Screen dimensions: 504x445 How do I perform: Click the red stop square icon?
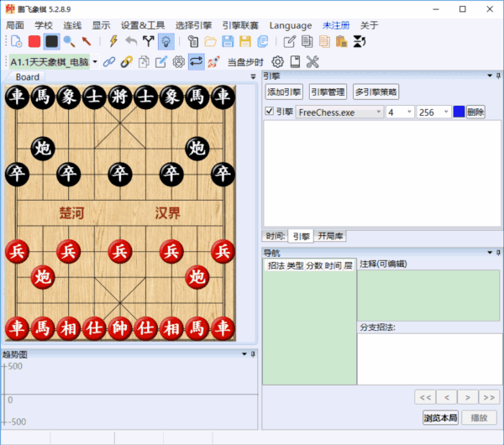point(34,41)
